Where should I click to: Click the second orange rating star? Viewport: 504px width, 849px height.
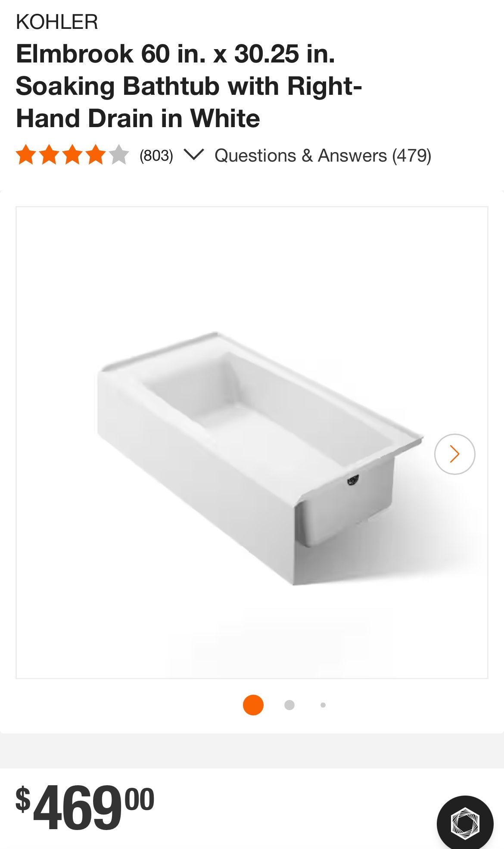click(49, 155)
